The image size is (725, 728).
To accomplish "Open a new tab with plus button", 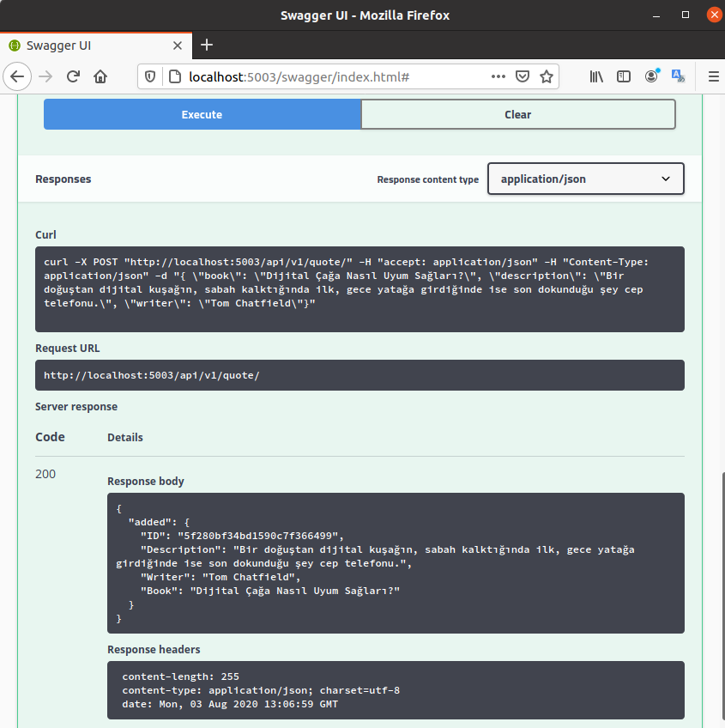I will click(207, 45).
